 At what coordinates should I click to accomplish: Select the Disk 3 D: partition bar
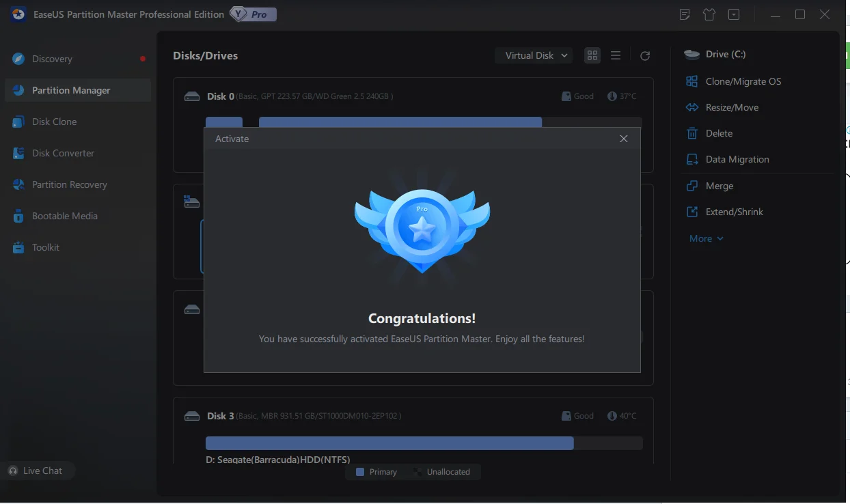pyautogui.click(x=389, y=443)
